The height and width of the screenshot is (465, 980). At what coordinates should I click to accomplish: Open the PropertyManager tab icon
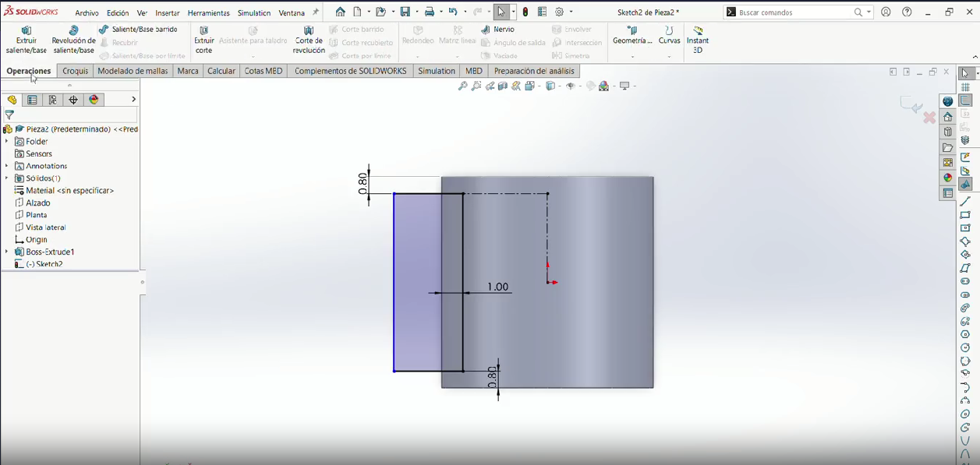[x=32, y=100]
